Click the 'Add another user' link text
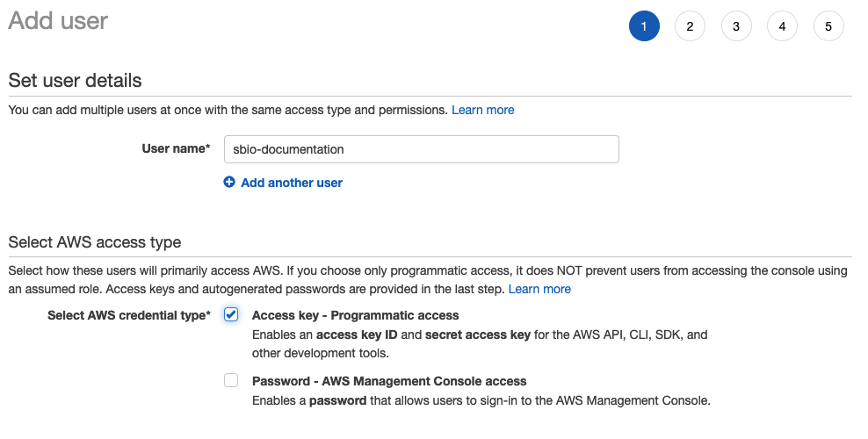 point(292,183)
